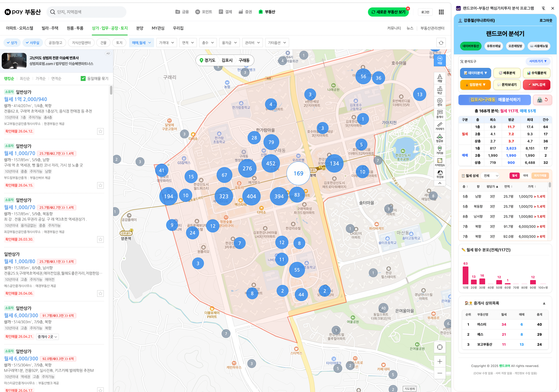
Task: Enable the 공장/창고 filter chip
Action: point(55,43)
